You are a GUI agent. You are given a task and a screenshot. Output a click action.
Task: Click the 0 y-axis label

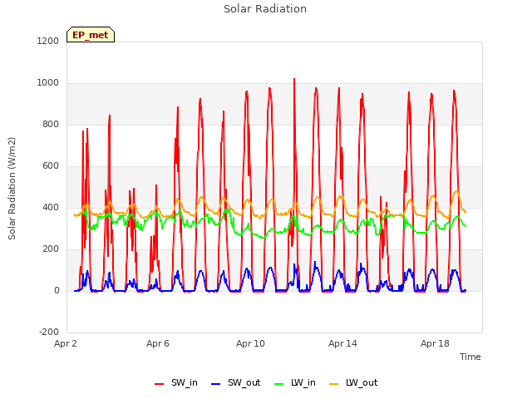click(57, 290)
